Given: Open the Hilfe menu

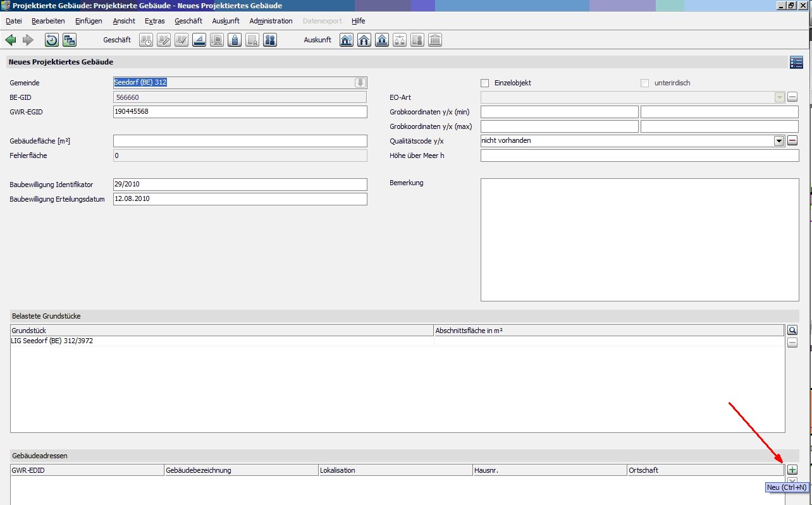Looking at the screenshot, I should tap(358, 21).
